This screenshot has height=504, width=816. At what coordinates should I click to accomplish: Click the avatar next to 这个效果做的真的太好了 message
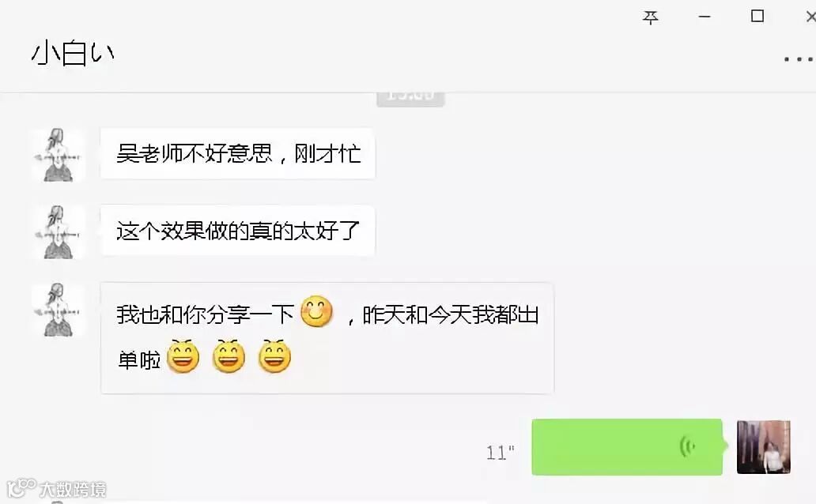(58, 231)
